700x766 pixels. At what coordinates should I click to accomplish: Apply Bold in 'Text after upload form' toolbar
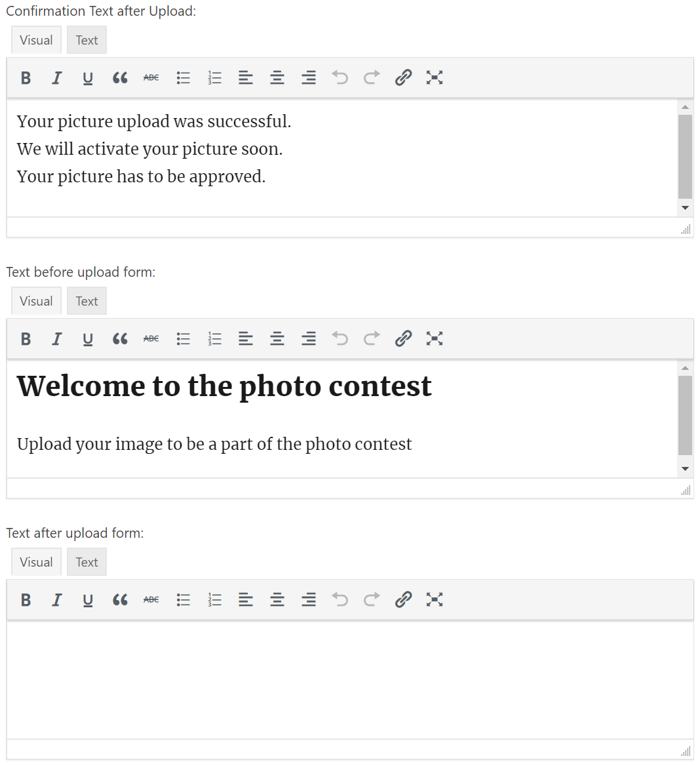(x=26, y=599)
